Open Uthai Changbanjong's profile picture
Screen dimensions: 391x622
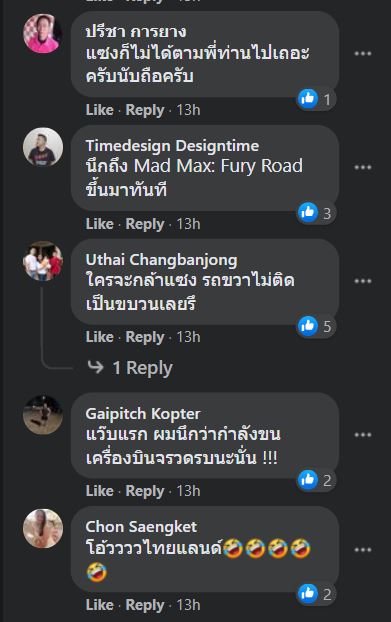click(43, 261)
